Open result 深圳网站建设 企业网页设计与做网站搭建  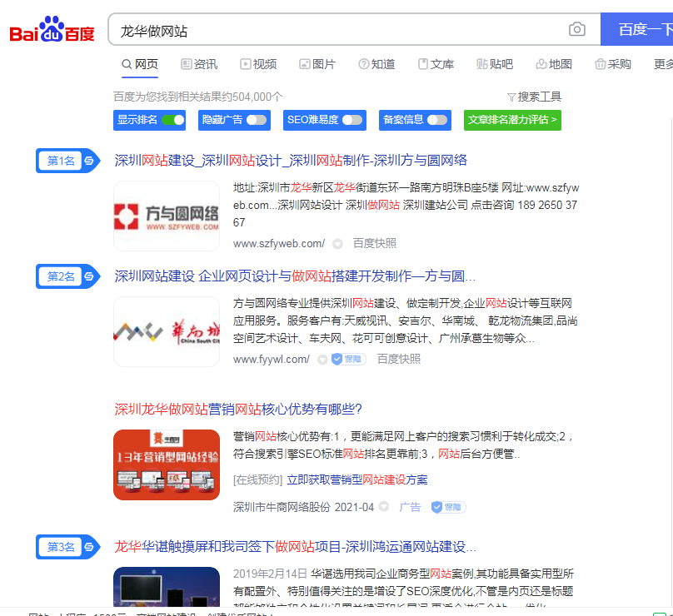tap(295, 276)
